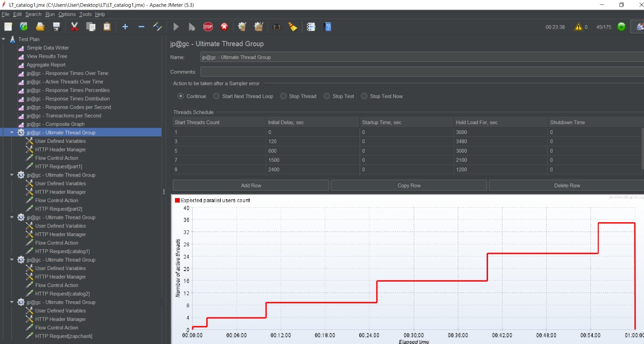Click the Open file folder icon
Image resolution: width=644 pixels, height=344 pixels.
40,27
